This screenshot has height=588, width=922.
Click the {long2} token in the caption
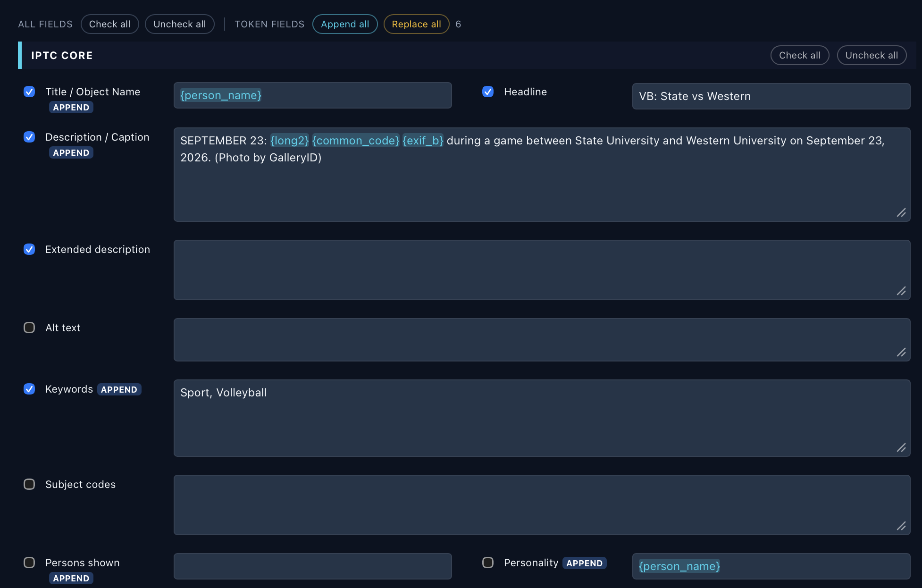290,141
